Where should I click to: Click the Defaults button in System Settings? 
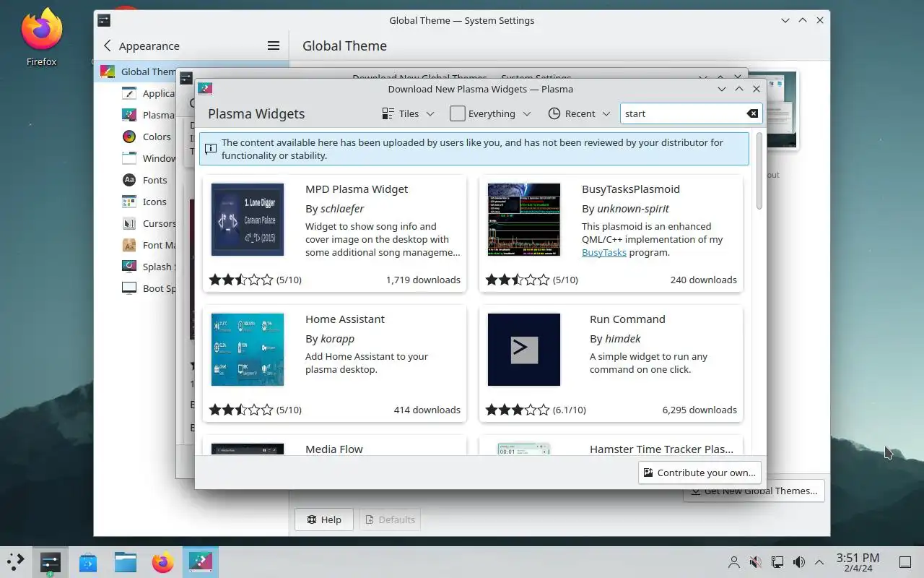[390, 519]
